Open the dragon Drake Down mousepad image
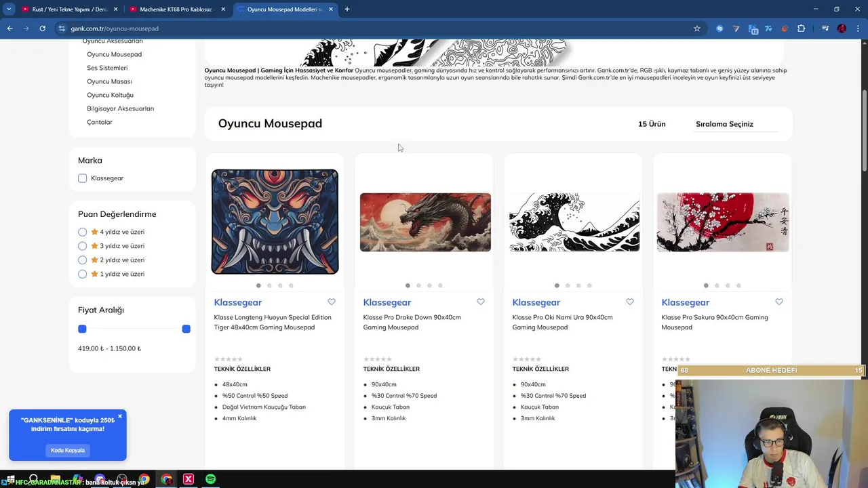This screenshot has height=488, width=868. pyautogui.click(x=425, y=222)
